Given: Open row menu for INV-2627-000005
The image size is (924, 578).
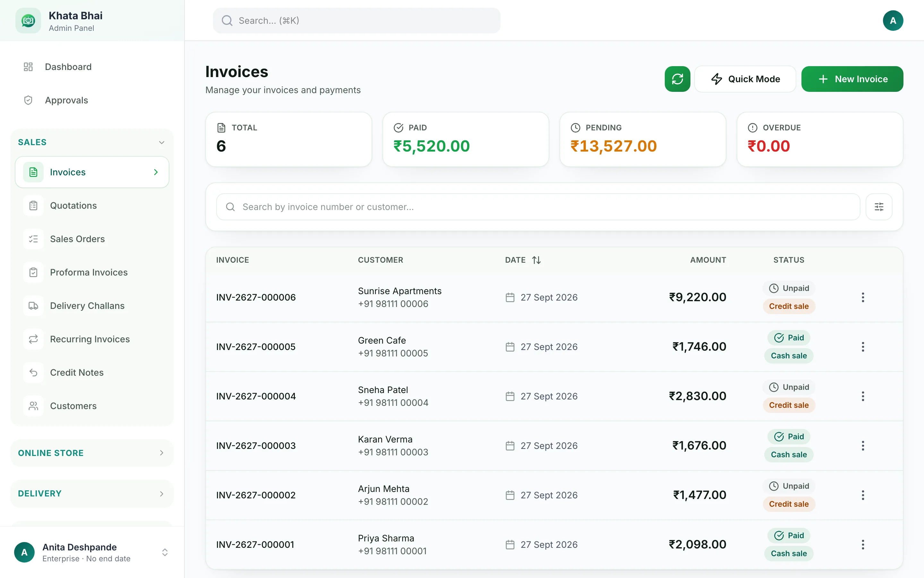Looking at the screenshot, I should tap(863, 347).
